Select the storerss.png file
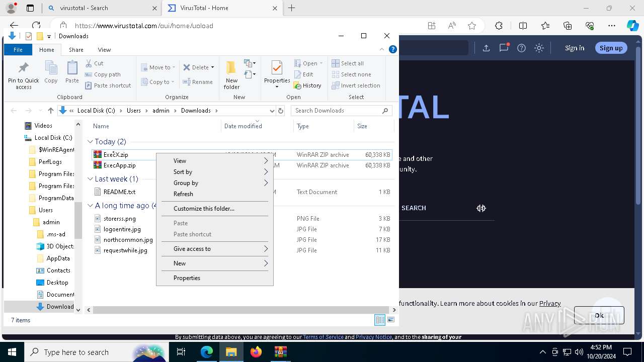Viewport: 644px width, 362px height. (120, 219)
